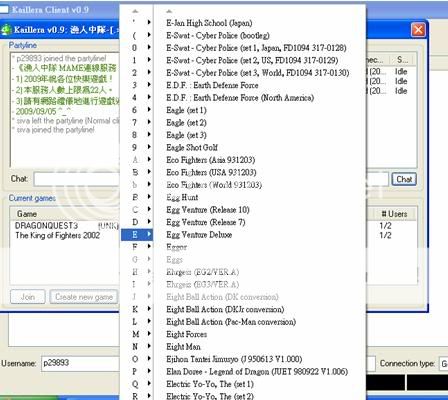
Task: Choose Egg Hunt
Action: click(x=182, y=197)
